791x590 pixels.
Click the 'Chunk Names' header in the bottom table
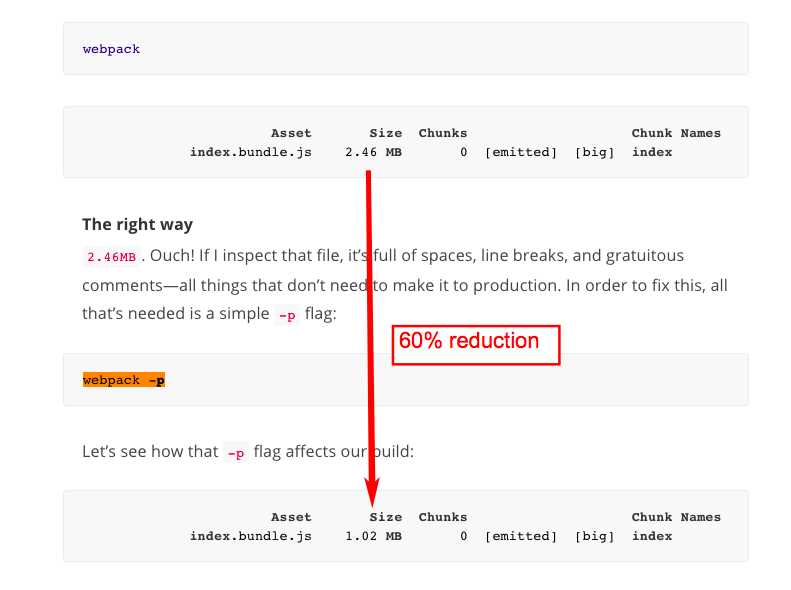[676, 517]
